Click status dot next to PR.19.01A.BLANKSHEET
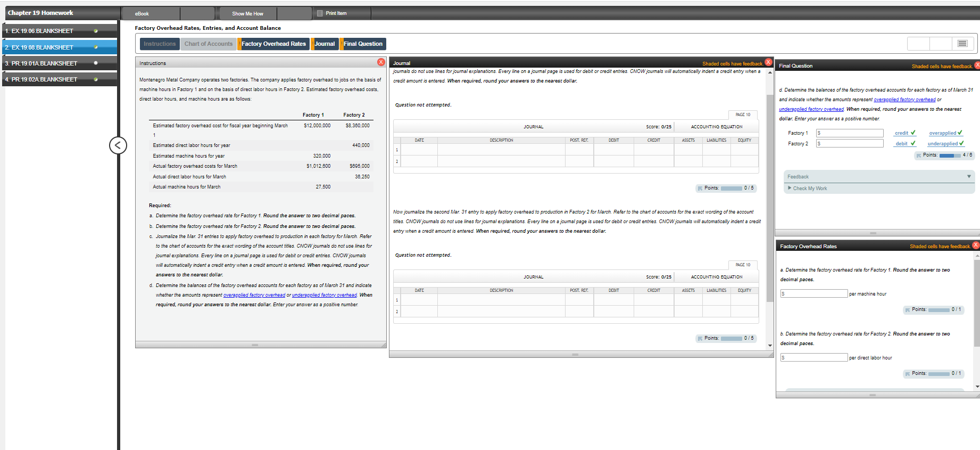This screenshot has height=450, width=980. tap(96, 63)
